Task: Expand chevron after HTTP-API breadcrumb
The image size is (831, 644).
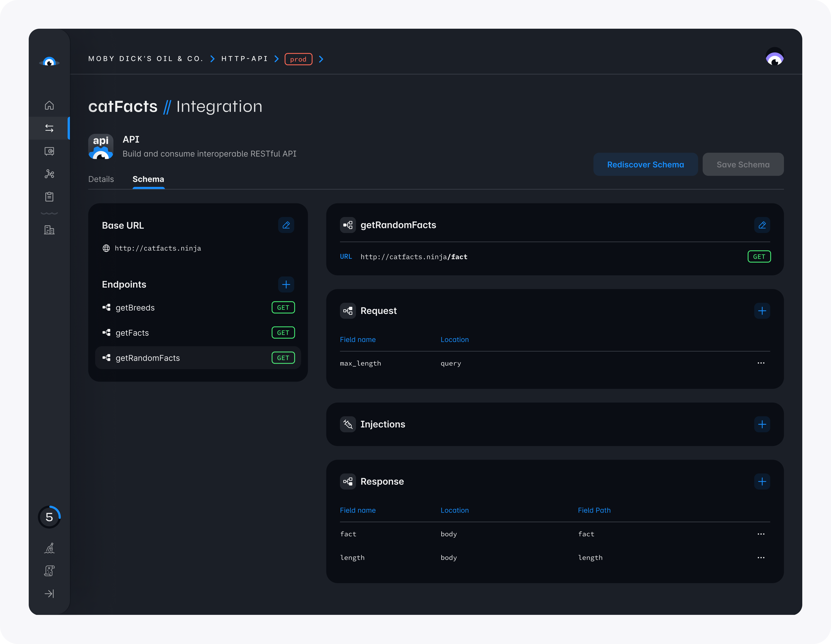Action: pyautogui.click(x=277, y=59)
